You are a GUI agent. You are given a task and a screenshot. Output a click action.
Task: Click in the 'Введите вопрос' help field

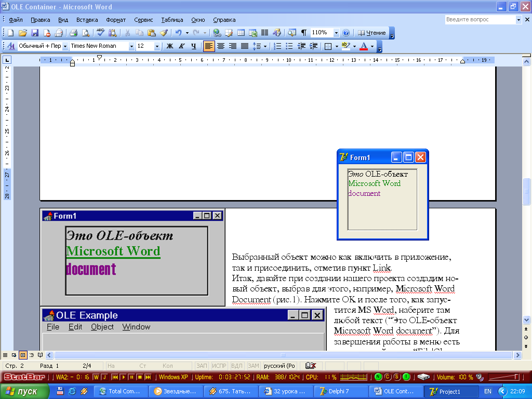click(480, 20)
